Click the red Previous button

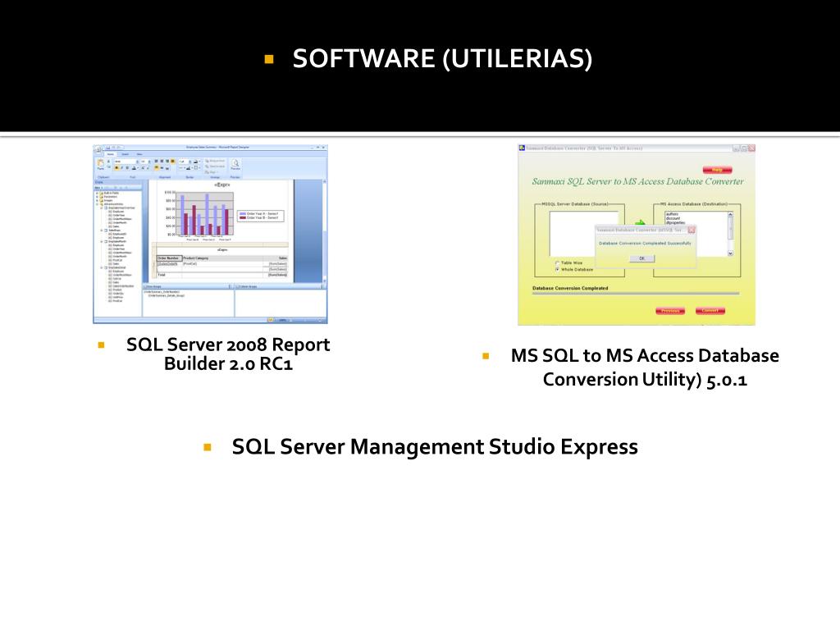click(x=670, y=311)
